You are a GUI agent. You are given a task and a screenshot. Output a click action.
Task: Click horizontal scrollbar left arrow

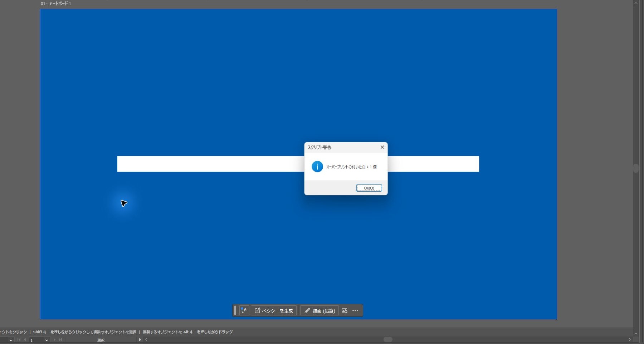(146, 340)
